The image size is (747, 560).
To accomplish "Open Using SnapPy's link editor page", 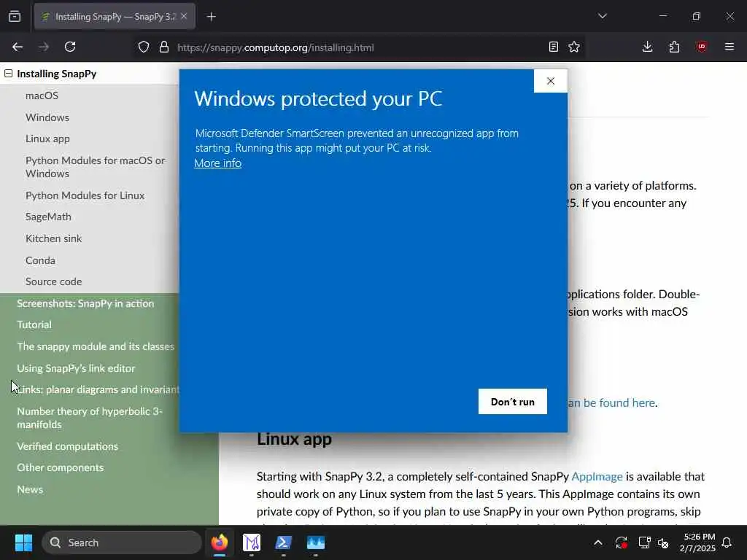I will point(76,368).
